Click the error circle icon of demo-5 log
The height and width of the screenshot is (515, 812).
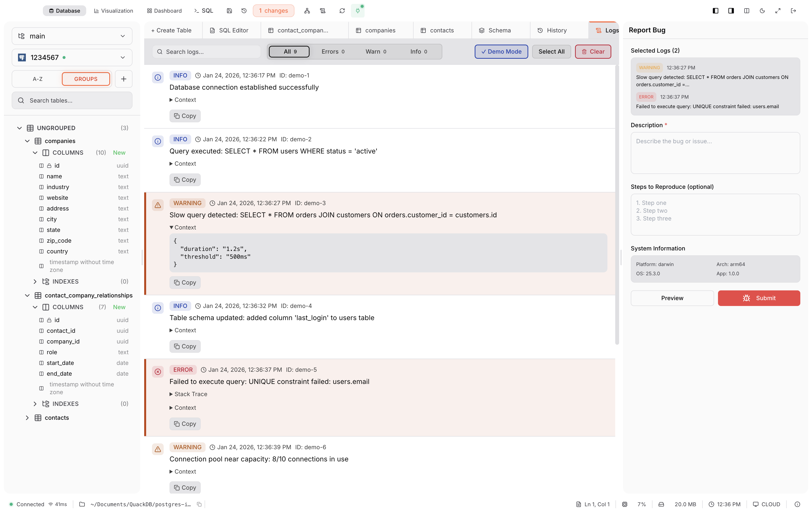click(x=158, y=372)
